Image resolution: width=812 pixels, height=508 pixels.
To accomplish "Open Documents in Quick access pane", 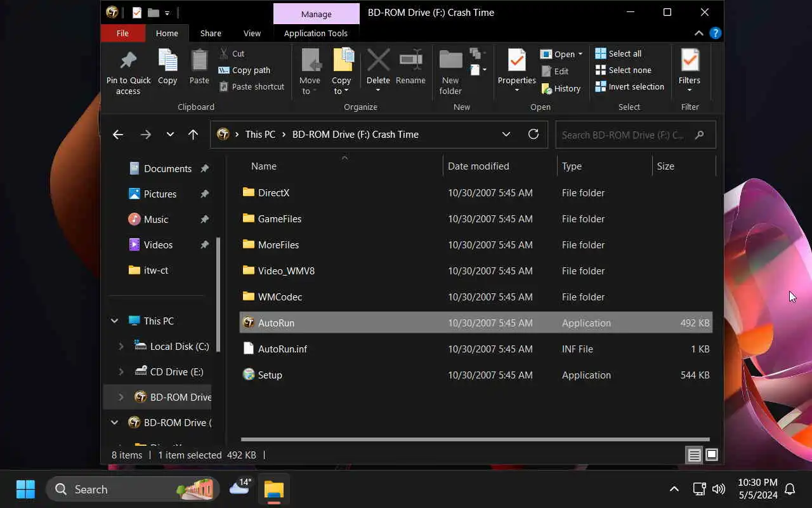I will [x=167, y=168].
